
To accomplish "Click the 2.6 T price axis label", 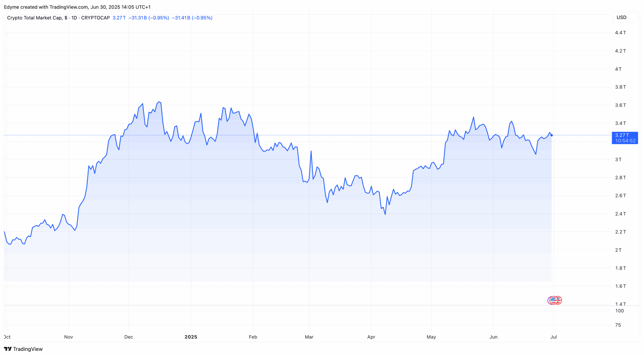I will coord(620,195).
